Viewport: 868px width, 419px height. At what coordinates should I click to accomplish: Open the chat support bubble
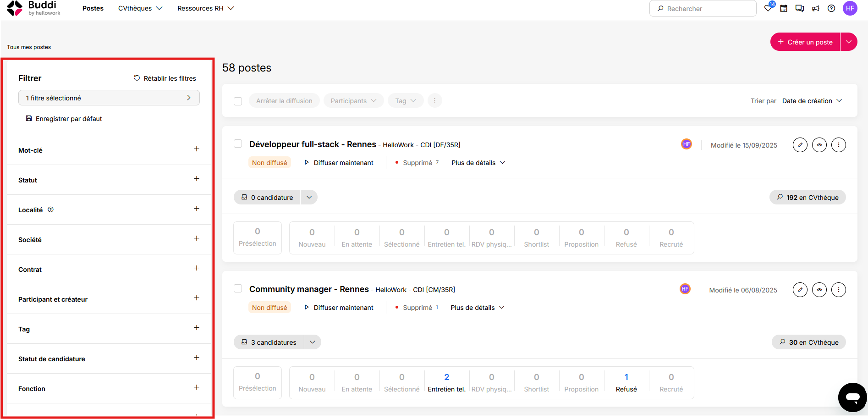pos(852,397)
